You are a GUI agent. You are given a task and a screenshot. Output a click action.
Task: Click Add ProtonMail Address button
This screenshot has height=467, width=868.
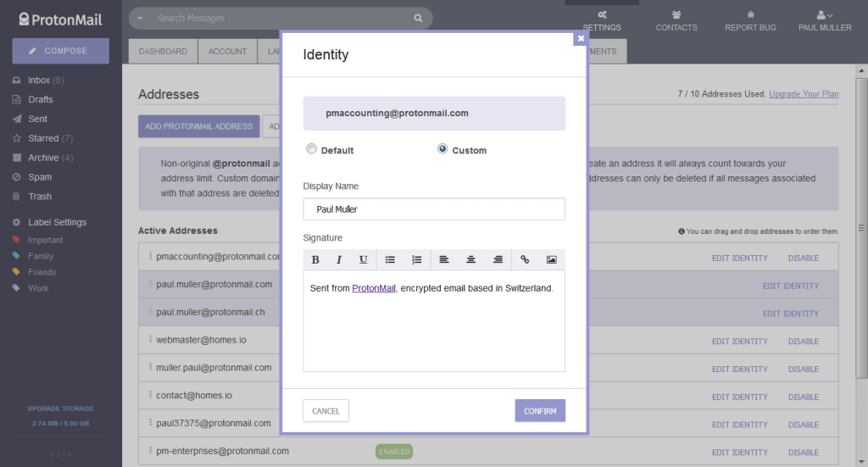[198, 126]
